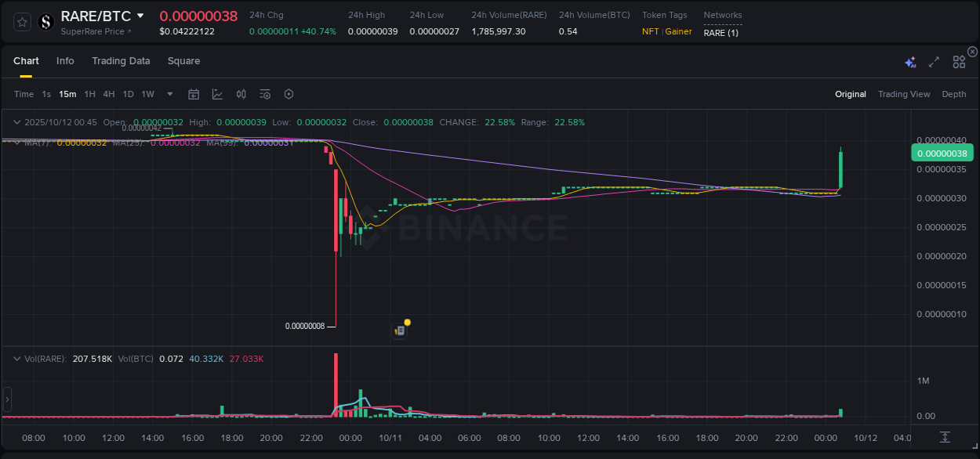Collapse the OHLC info row chevron
980x459 pixels.
pyautogui.click(x=16, y=122)
